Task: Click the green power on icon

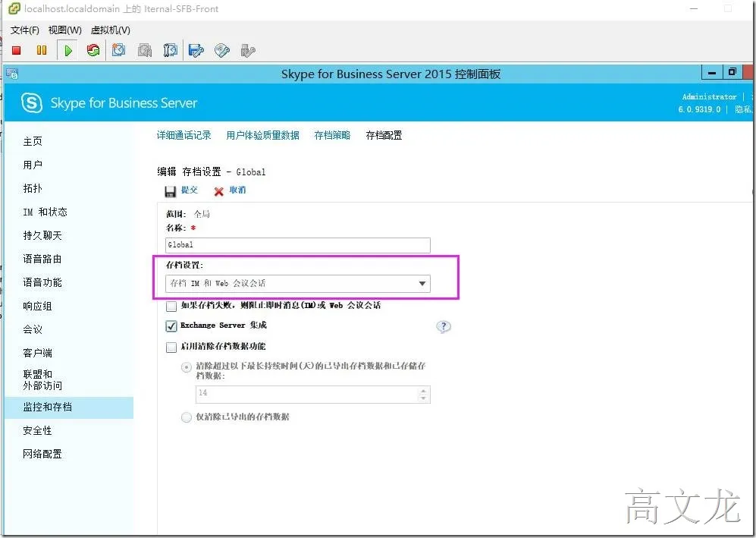Action: (x=68, y=50)
